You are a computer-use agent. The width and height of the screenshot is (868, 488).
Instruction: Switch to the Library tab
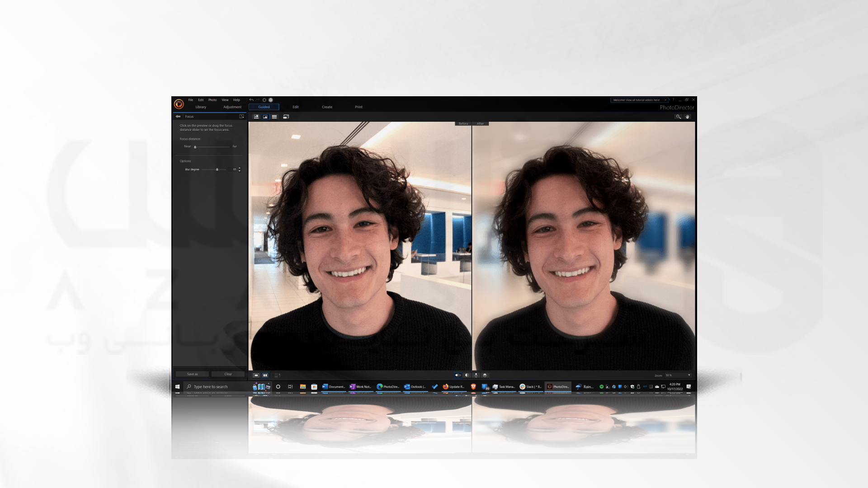pos(201,107)
